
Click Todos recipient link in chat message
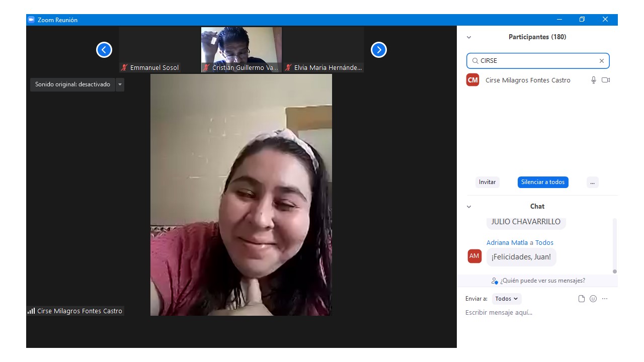pos(544,242)
